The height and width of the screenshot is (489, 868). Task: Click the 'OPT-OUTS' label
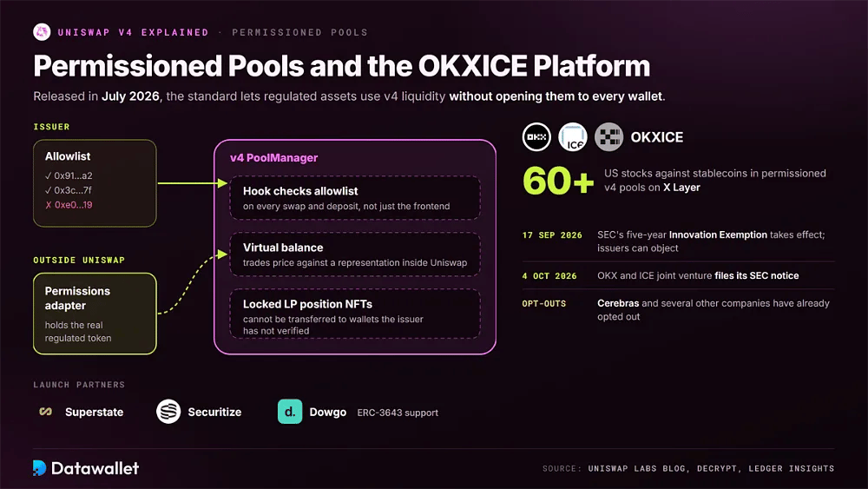[544, 303]
